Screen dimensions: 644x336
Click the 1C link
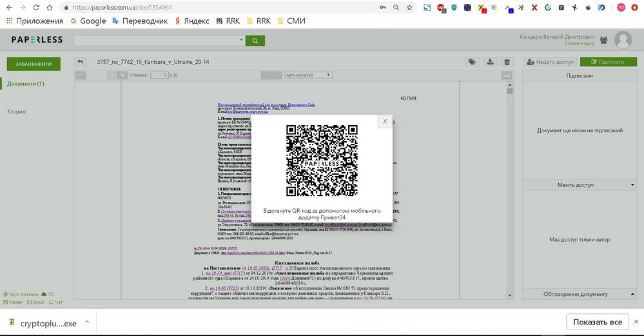pos(48,294)
